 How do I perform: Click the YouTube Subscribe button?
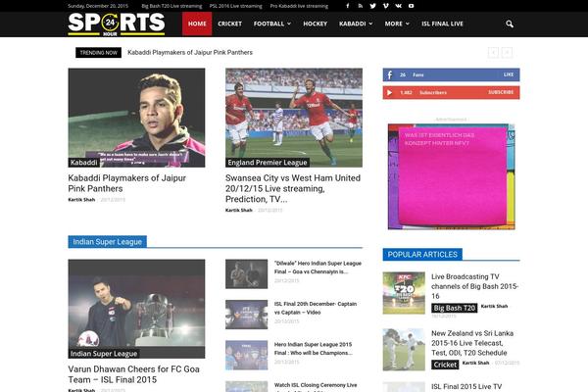pyautogui.click(x=500, y=92)
